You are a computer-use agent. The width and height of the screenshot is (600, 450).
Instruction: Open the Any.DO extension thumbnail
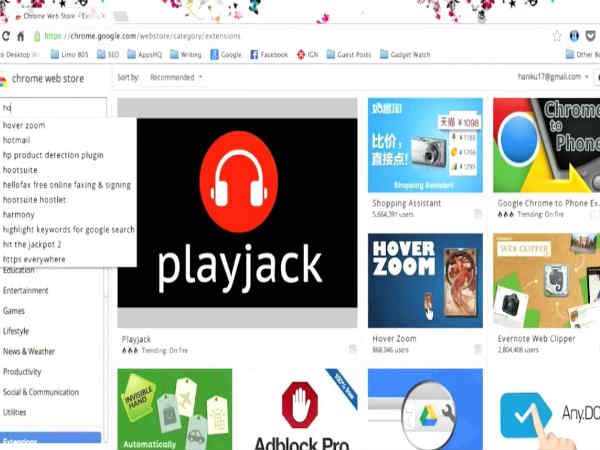[546, 409]
